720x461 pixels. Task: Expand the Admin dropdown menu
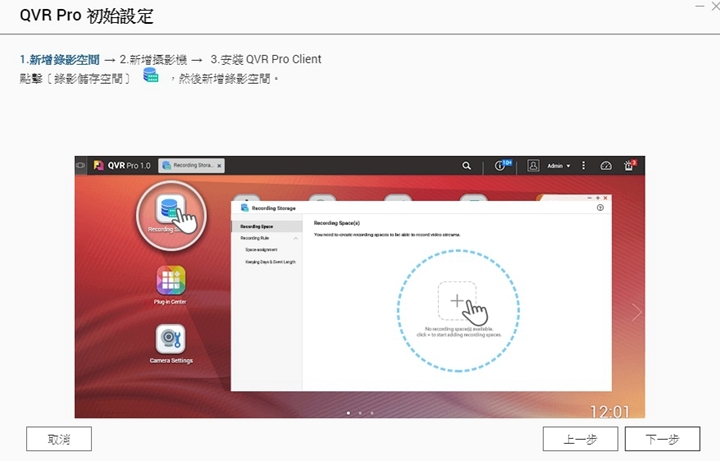tap(558, 166)
